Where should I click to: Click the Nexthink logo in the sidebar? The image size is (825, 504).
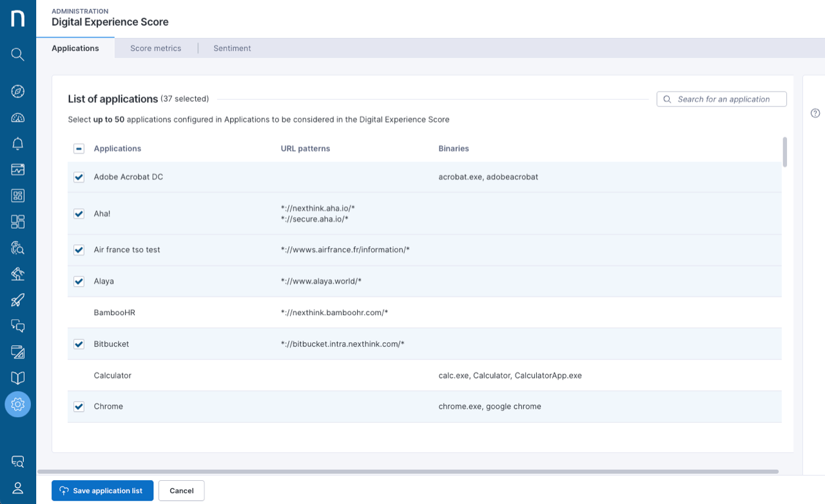click(x=18, y=18)
